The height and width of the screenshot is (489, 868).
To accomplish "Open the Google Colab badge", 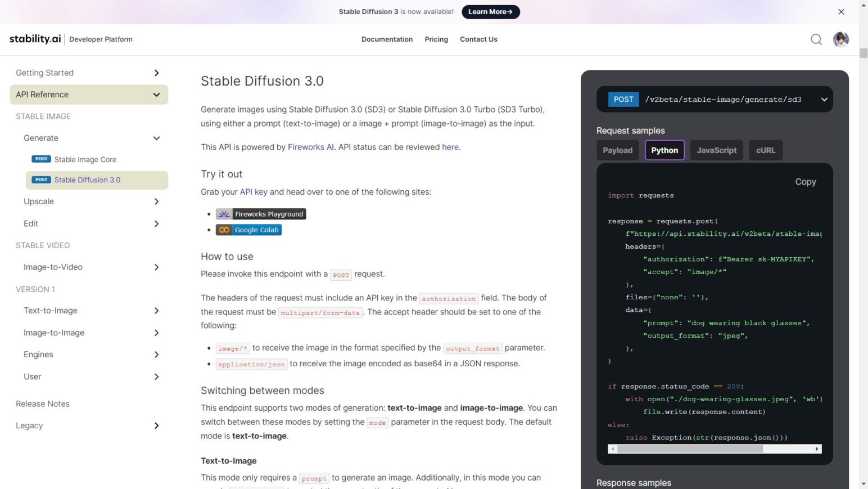I will tap(248, 230).
